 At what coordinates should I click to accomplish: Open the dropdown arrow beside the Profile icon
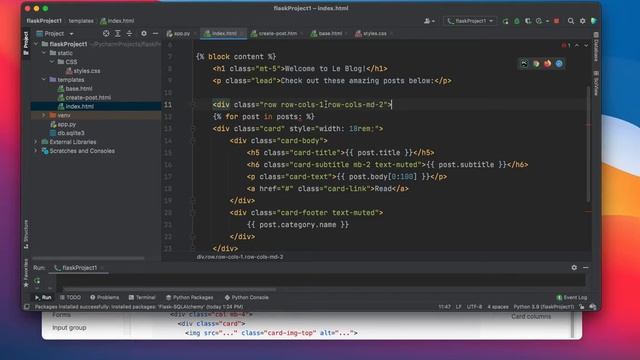click(547, 21)
